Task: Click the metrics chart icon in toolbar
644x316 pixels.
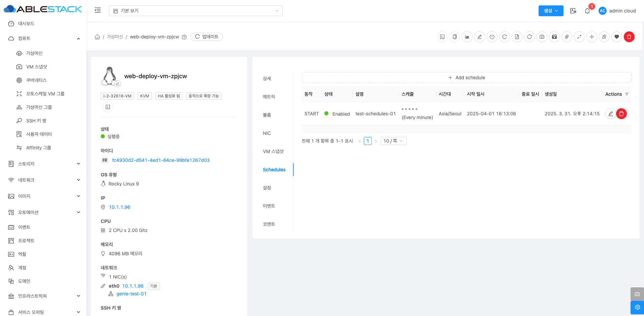Action: coord(467,37)
